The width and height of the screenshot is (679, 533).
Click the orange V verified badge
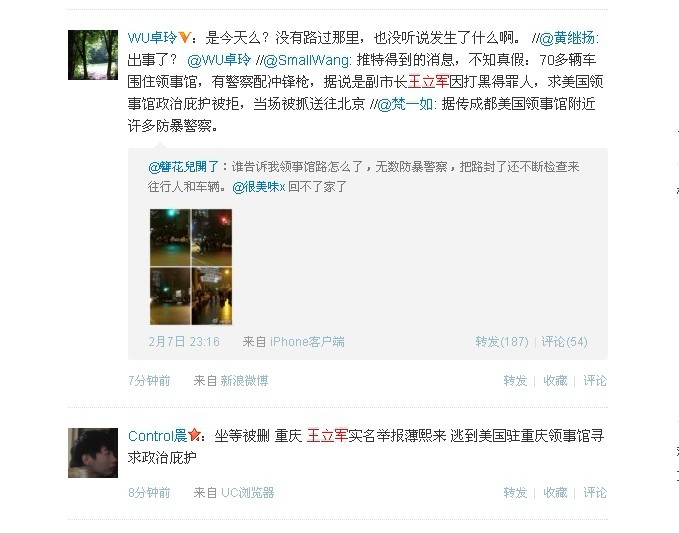pos(184,37)
